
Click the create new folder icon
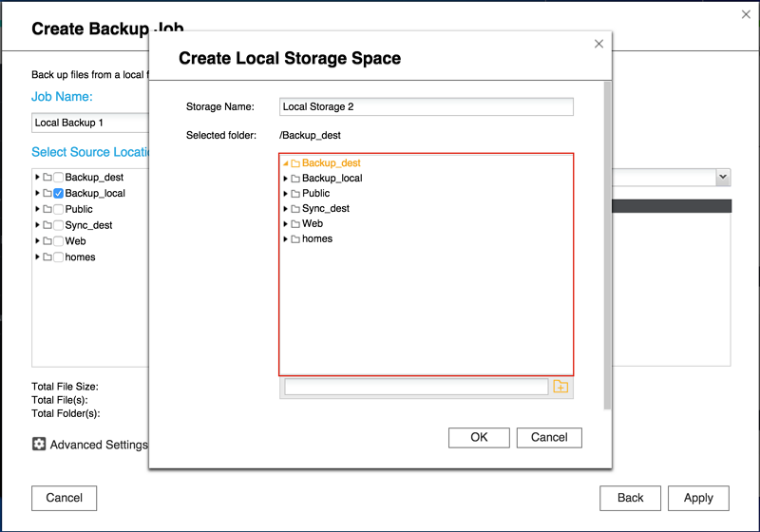coord(560,387)
